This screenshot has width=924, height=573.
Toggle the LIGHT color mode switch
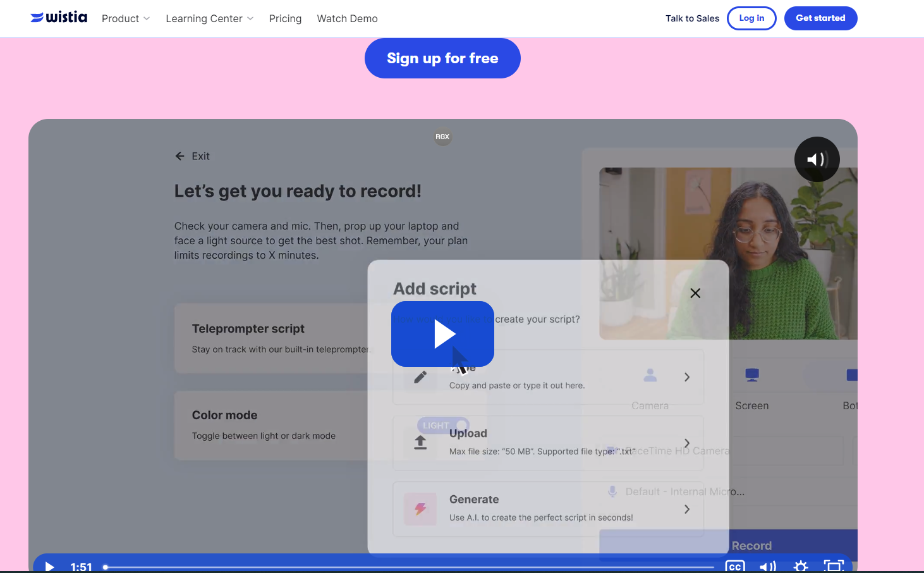tap(443, 426)
